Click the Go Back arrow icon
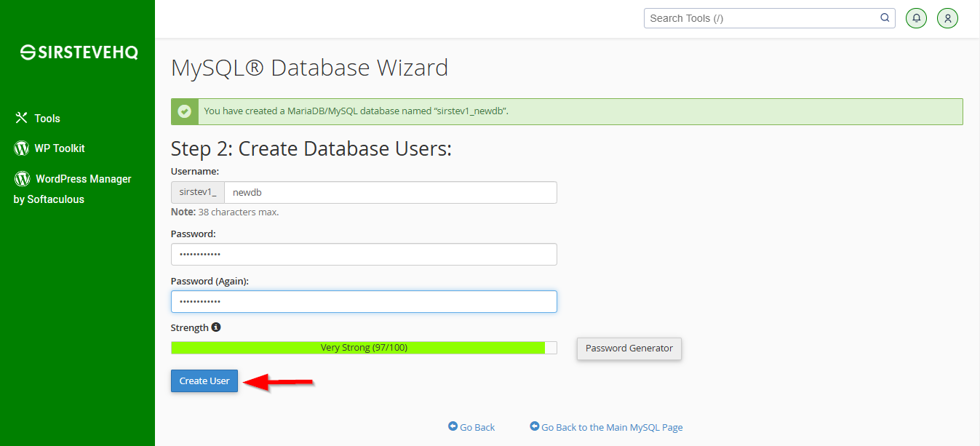 453,426
